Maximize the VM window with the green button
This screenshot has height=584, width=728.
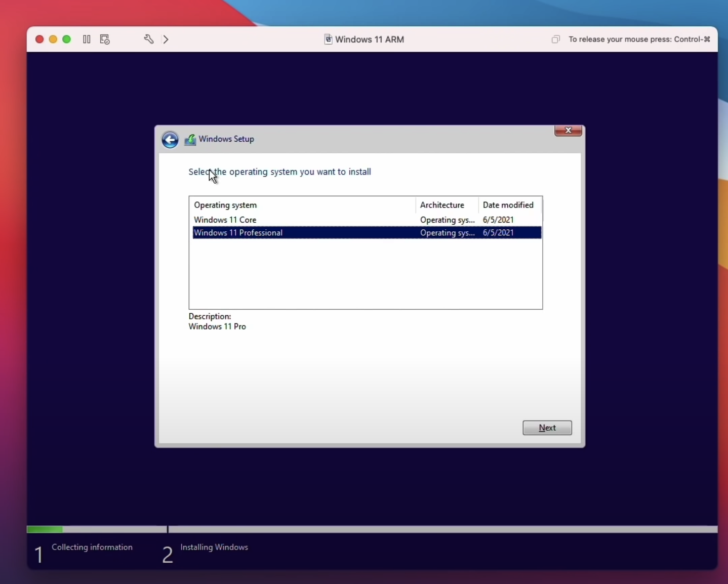67,39
